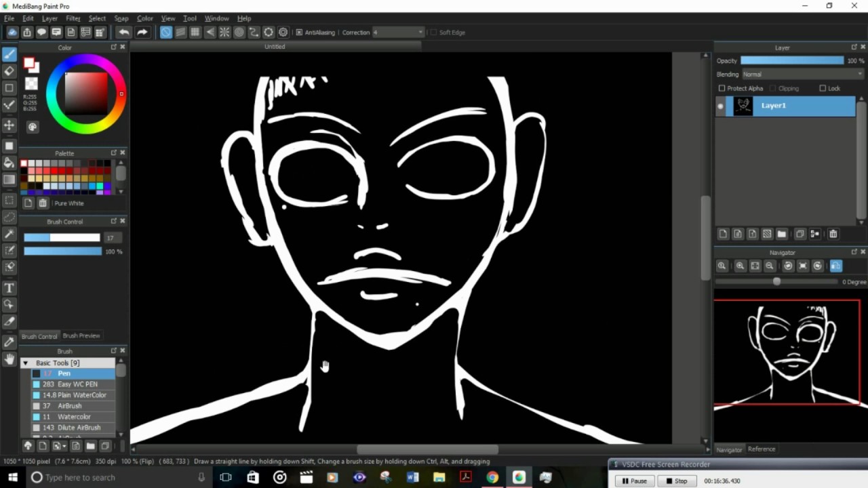Switch to the Reference tab

[762, 449]
